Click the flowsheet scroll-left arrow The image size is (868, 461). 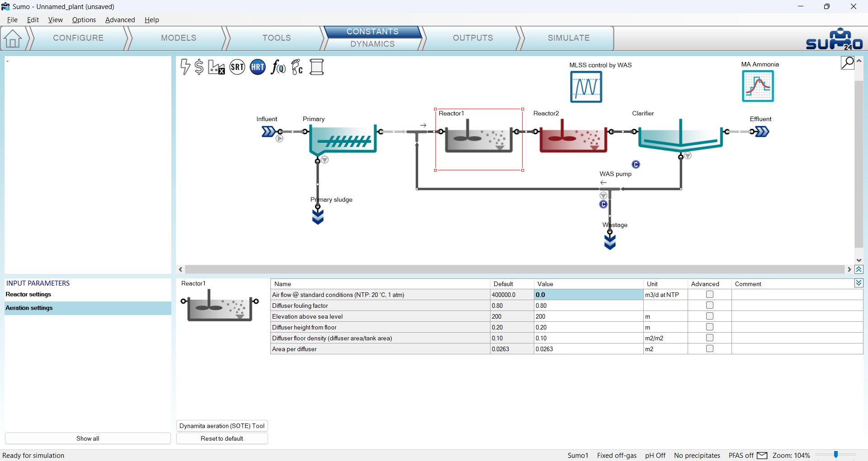pos(181,269)
